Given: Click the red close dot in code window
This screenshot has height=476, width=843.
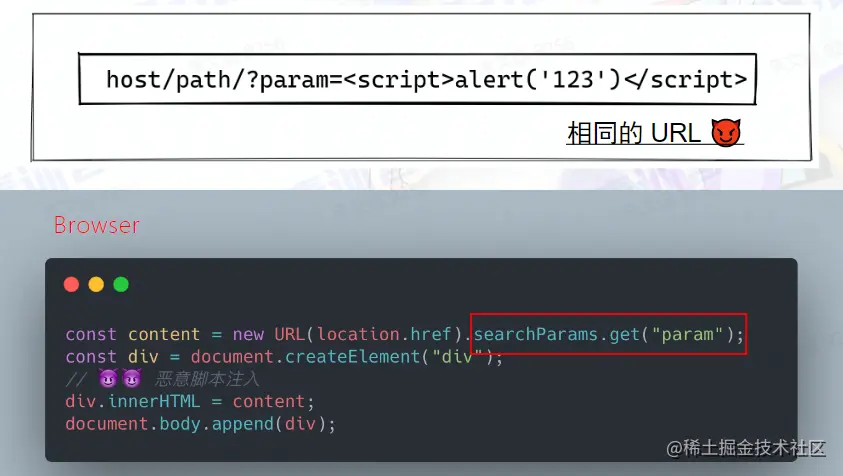Looking at the screenshot, I should coord(71,284).
